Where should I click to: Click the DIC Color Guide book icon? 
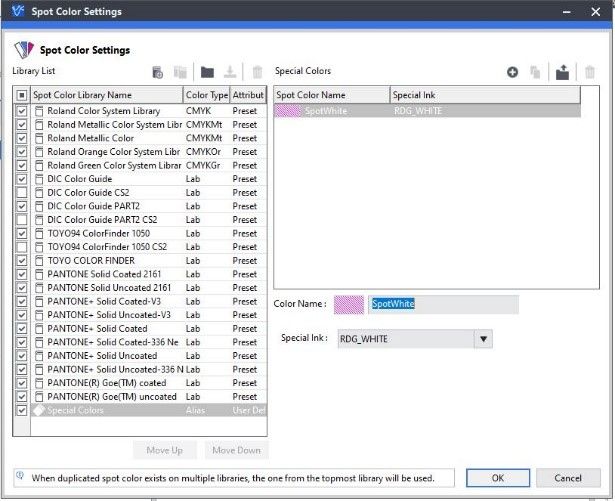click(39, 179)
